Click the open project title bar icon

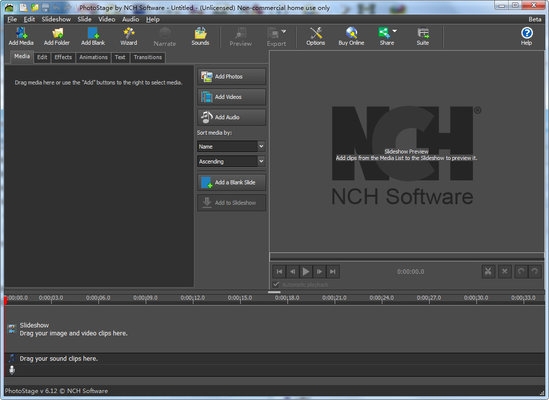[x=35, y=7]
